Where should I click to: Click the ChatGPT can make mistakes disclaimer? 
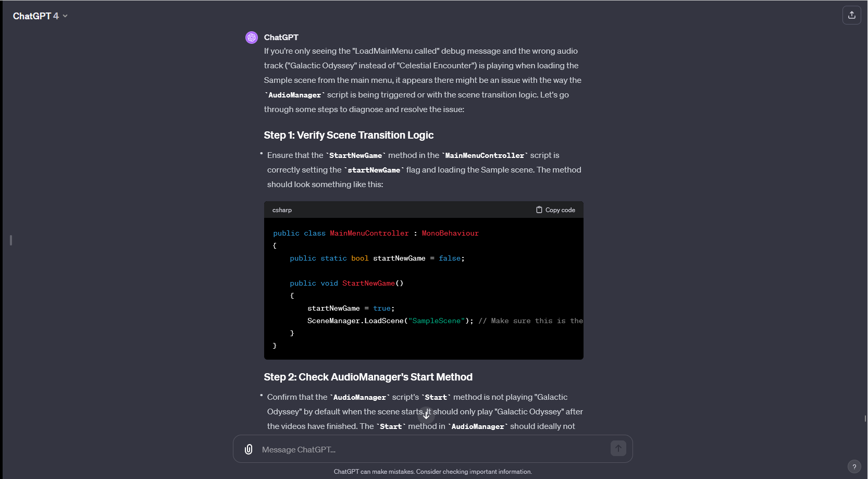pos(432,472)
